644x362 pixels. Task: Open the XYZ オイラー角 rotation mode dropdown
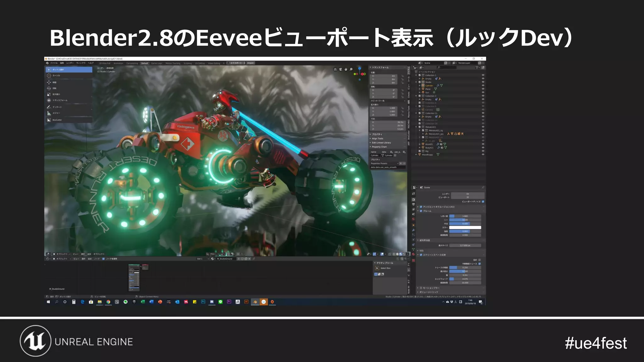388,101
